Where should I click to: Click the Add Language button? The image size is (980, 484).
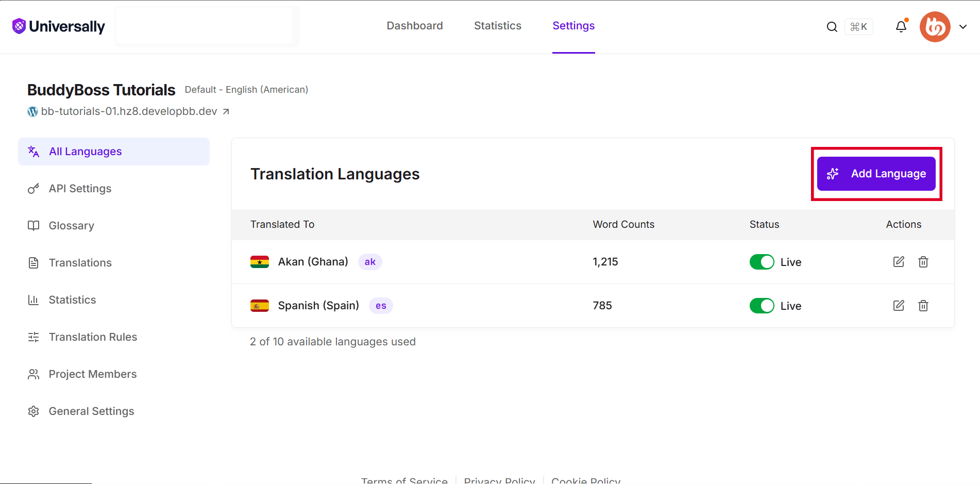pos(876,174)
